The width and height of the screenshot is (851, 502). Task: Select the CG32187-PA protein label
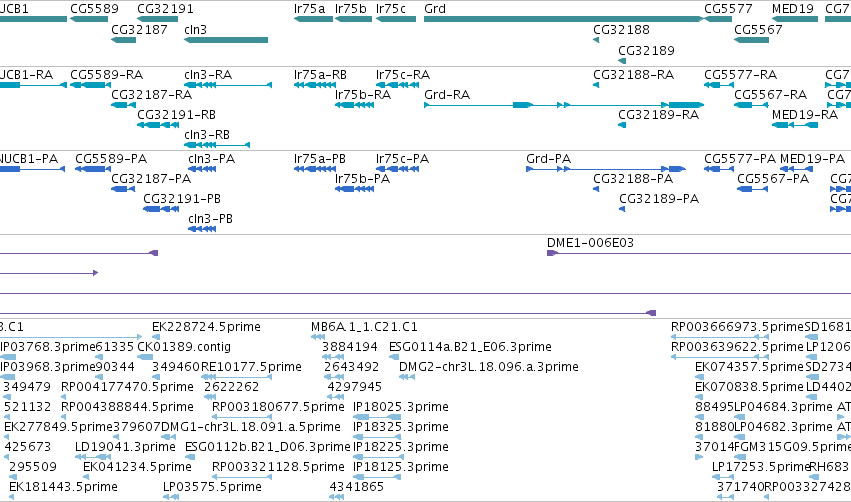[x=151, y=179]
